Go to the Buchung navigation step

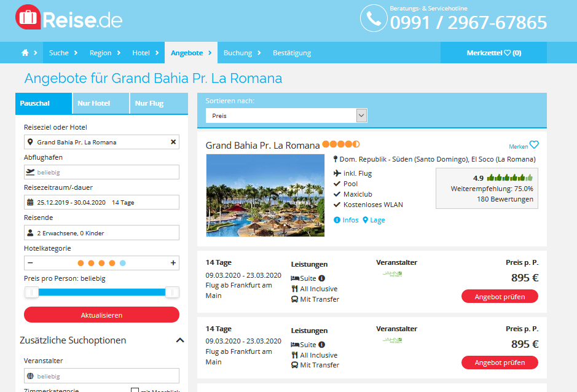[241, 53]
